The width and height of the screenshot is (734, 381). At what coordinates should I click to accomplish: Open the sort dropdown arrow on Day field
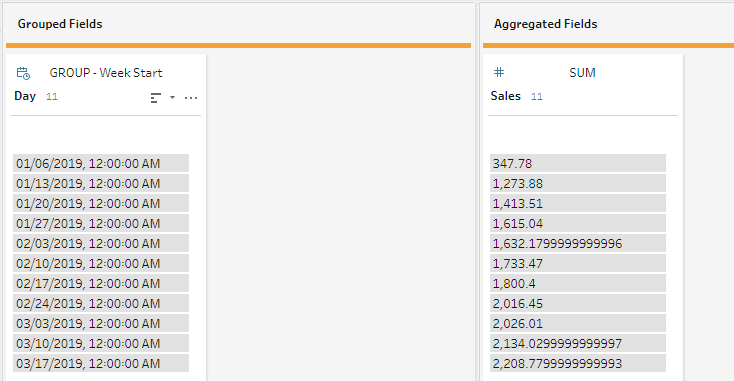172,97
